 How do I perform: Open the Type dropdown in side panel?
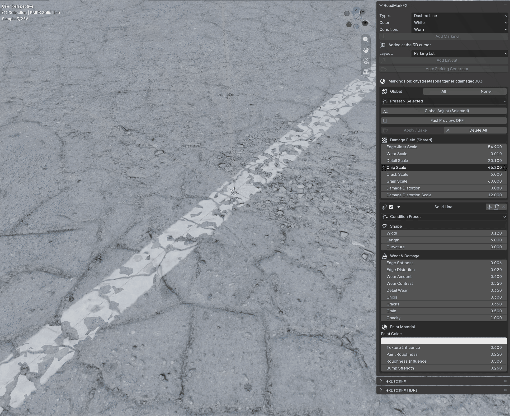[x=459, y=16]
